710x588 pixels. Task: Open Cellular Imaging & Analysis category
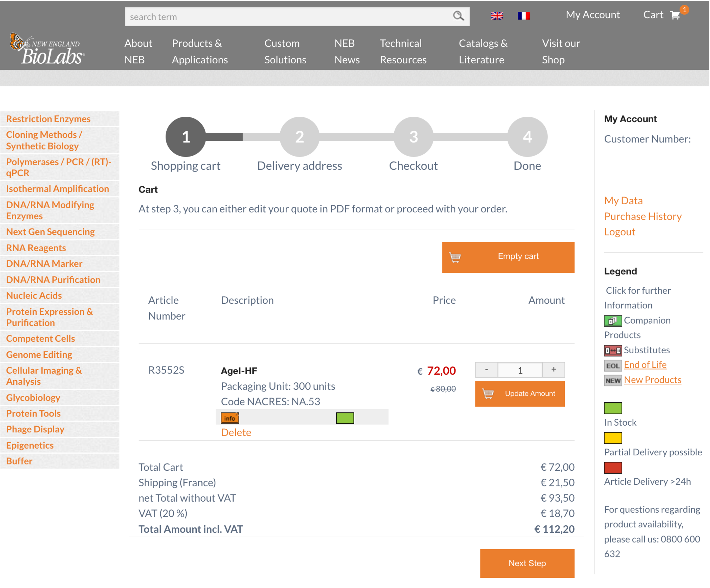point(60,376)
